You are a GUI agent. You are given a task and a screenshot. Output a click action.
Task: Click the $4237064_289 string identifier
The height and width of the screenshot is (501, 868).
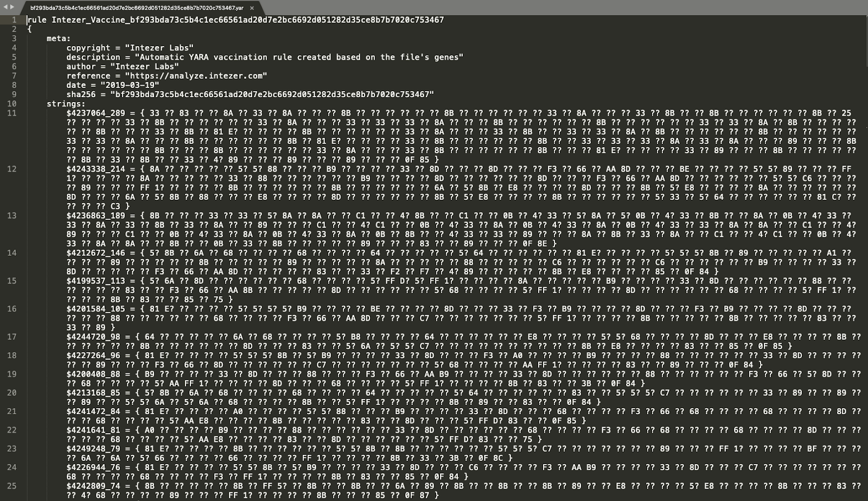coord(95,113)
